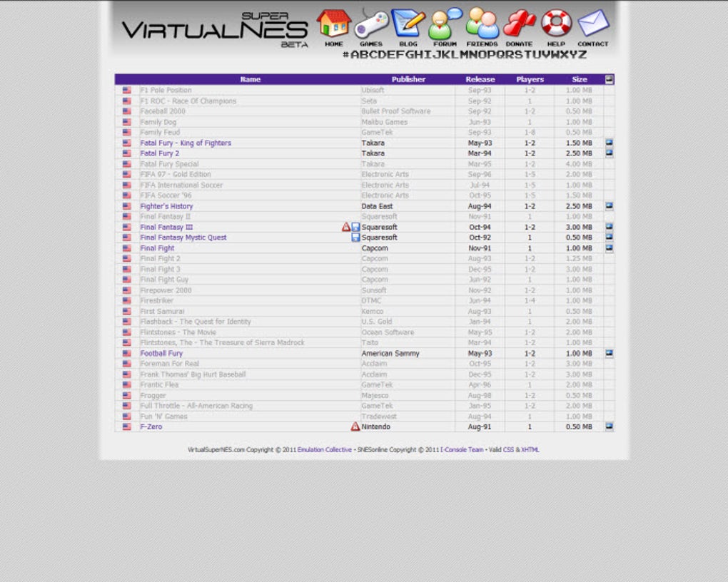Click warning triangle icon beside F-Zero
This screenshot has height=582, width=728.
[355, 427]
